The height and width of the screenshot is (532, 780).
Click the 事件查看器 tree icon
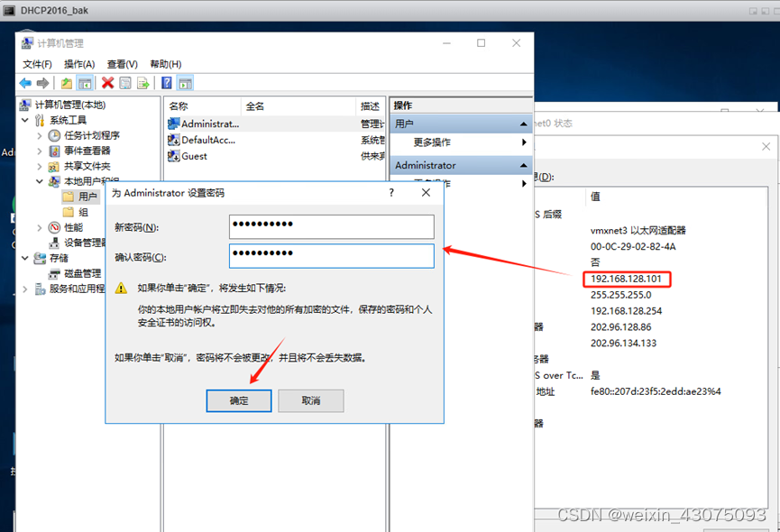click(54, 151)
